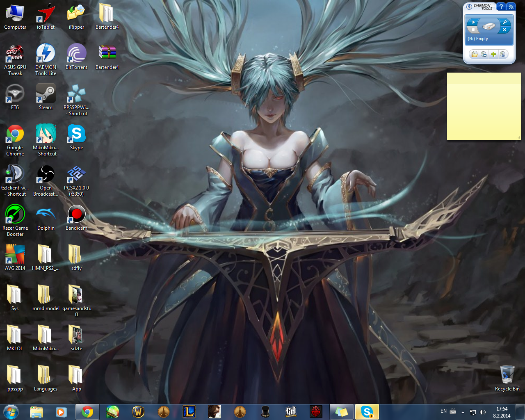Click the yellow sticky note
The image size is (525, 420).
484,107
